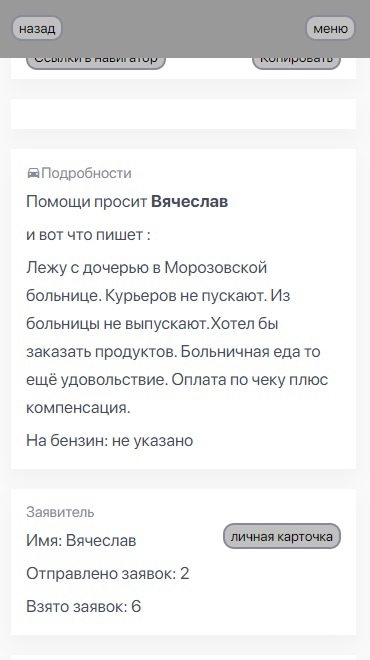Select the Заявитель section heading
This screenshot has width=370, height=660.
click(x=60, y=512)
